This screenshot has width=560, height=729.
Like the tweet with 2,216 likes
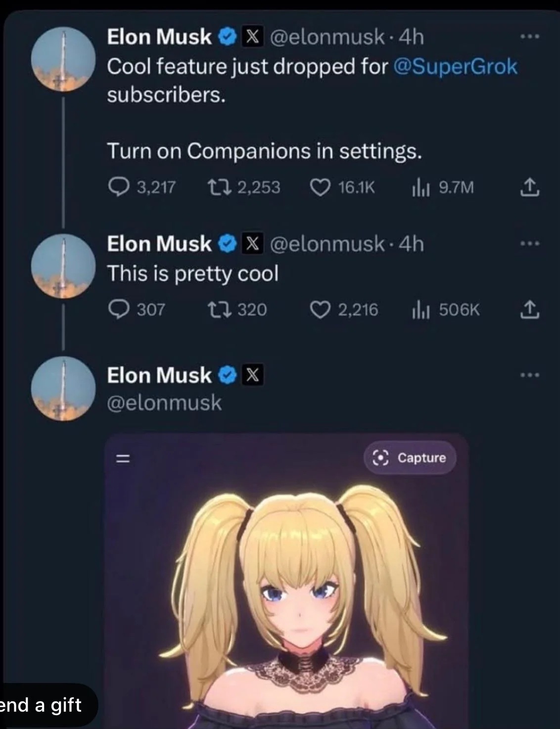(x=320, y=310)
